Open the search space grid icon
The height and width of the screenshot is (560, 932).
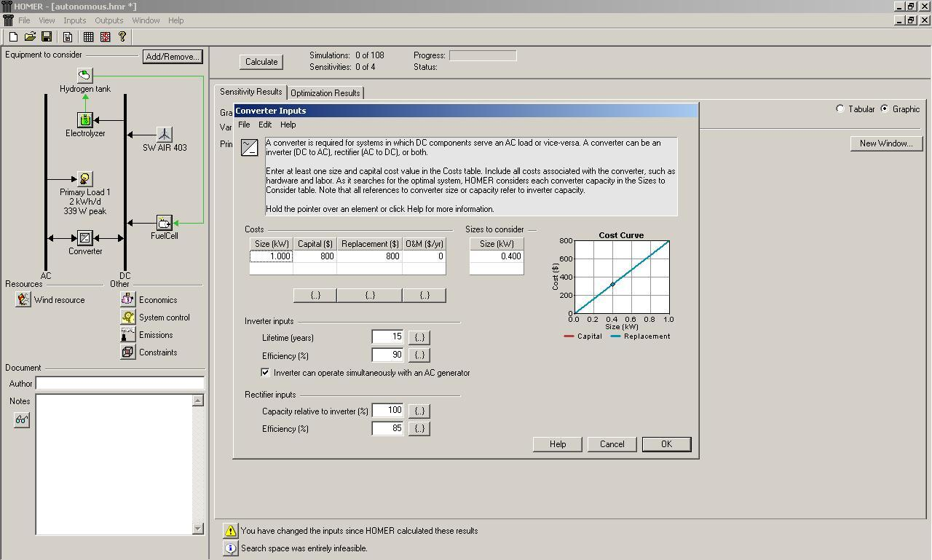click(x=89, y=36)
